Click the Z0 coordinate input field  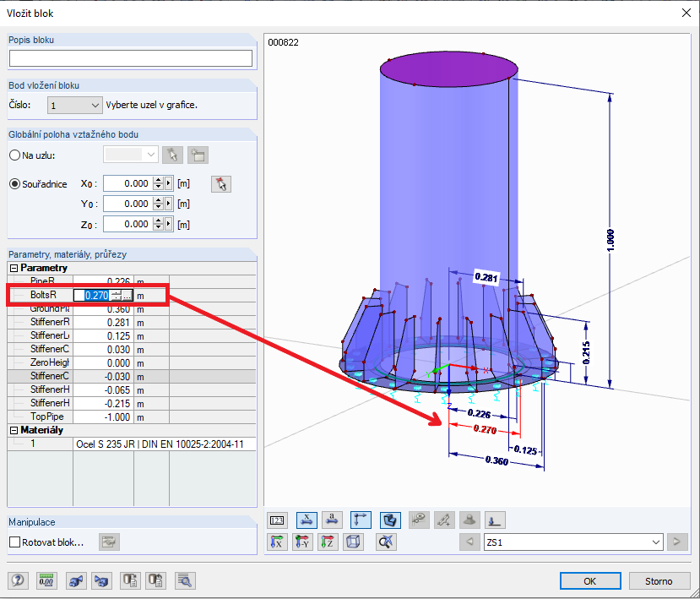128,224
